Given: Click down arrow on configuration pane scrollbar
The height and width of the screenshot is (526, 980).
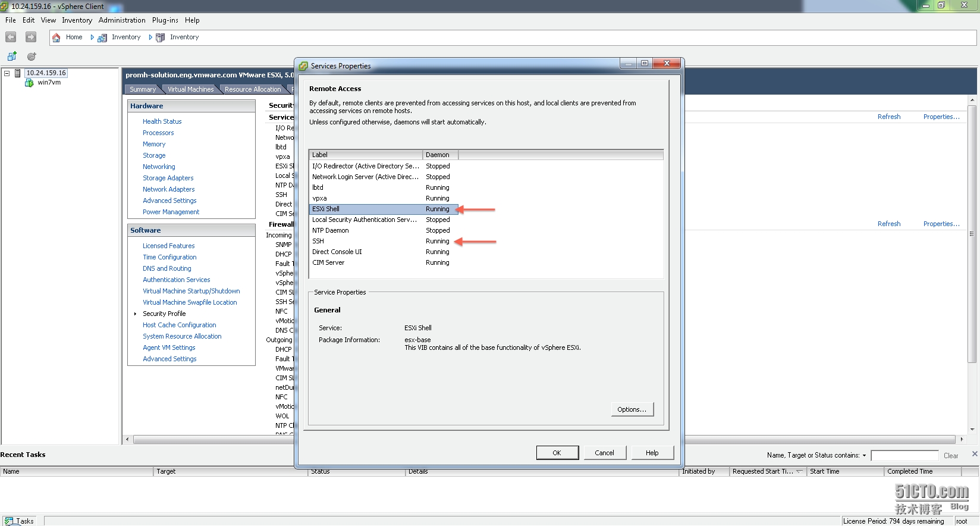Looking at the screenshot, I should click(x=972, y=429).
